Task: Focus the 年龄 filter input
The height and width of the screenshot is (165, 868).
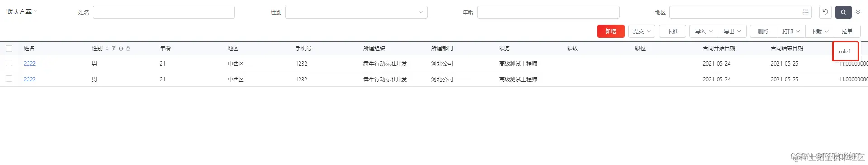Action: [x=548, y=12]
